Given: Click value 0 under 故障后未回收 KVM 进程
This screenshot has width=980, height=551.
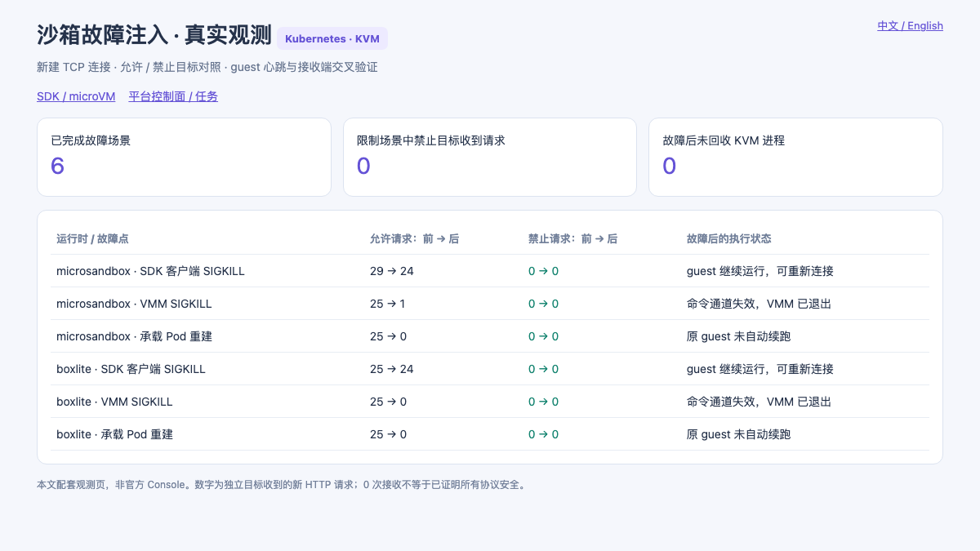Looking at the screenshot, I should point(670,166).
